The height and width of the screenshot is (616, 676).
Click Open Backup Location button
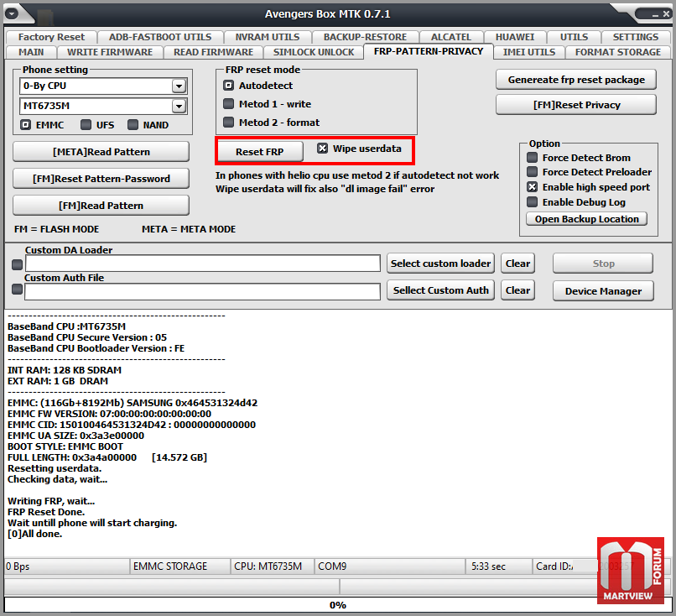click(587, 219)
